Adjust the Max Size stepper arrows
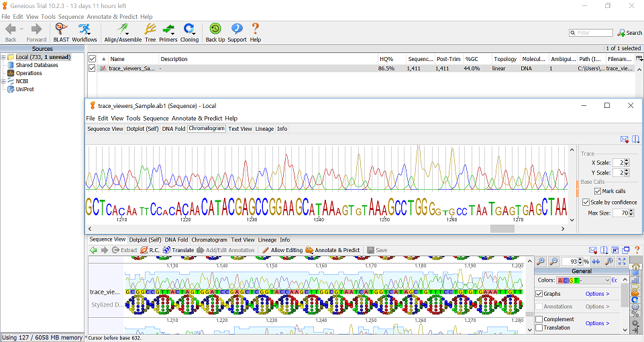The image size is (644, 342). (x=631, y=213)
